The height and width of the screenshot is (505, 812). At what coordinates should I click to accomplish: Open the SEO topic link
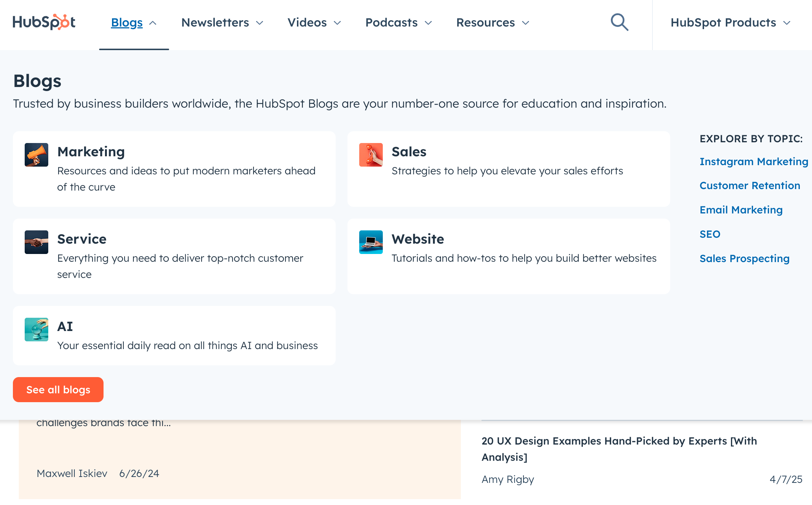click(710, 234)
